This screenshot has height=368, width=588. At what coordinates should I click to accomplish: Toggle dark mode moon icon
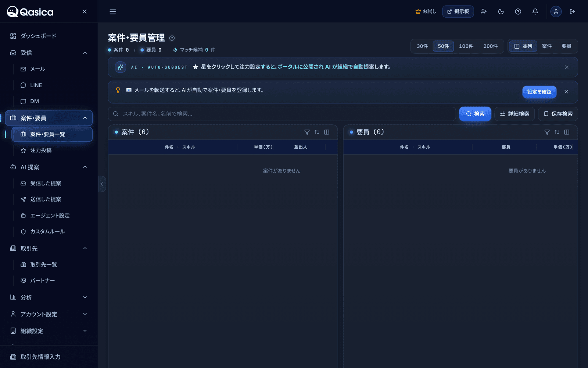(501, 12)
